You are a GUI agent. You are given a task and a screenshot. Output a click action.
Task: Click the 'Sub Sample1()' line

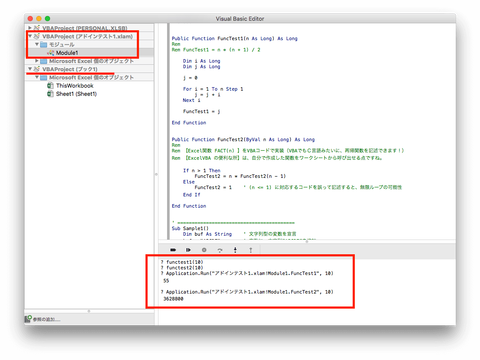click(190, 228)
